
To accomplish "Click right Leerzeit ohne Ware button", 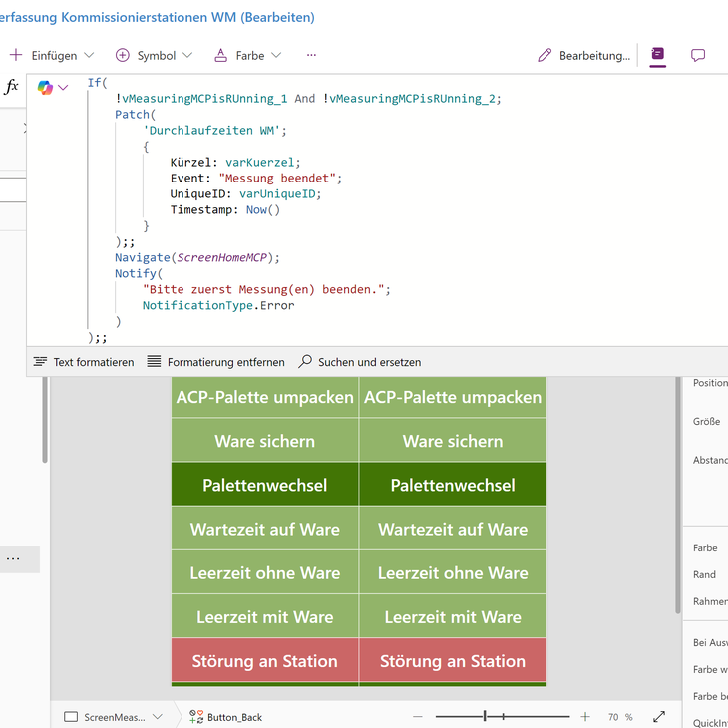I will coord(453,572).
